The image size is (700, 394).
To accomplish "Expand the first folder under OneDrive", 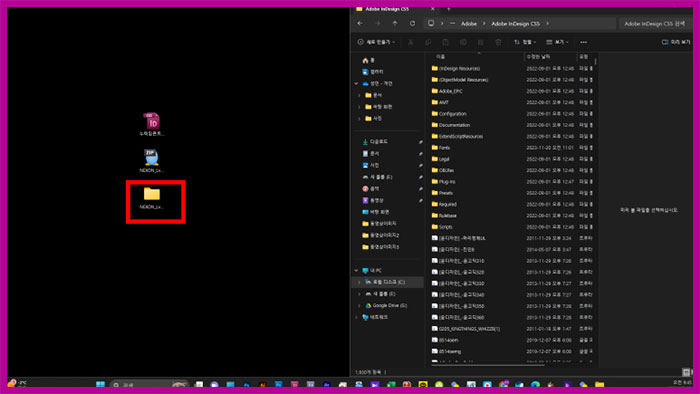I will pos(359,95).
